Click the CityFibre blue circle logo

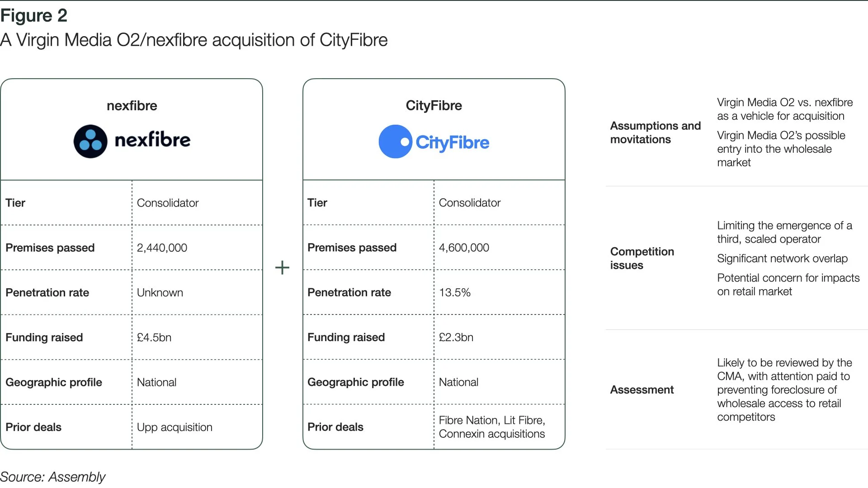(x=395, y=141)
